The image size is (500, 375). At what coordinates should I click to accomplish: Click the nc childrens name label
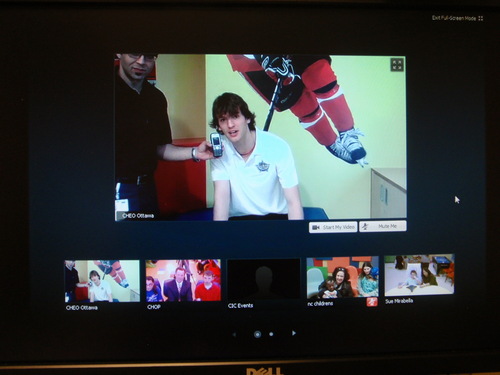click(320, 303)
